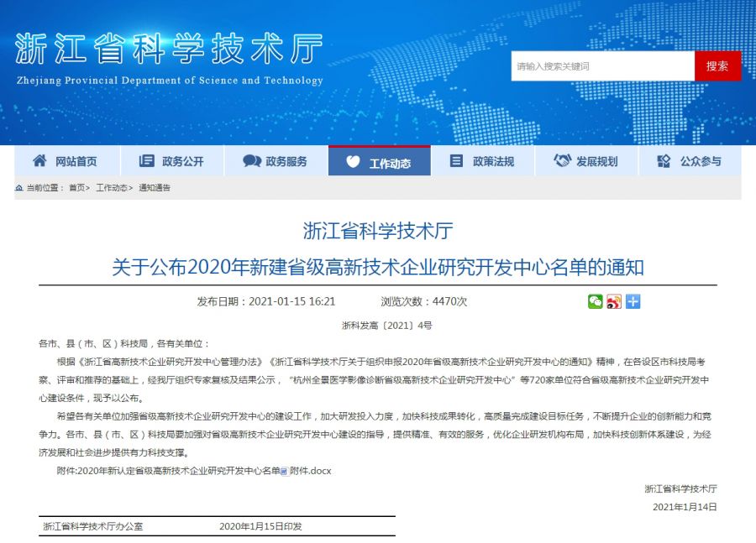Click the speech-bubble icon beside 政务服务
This screenshot has width=756, height=543.
[x=251, y=161]
